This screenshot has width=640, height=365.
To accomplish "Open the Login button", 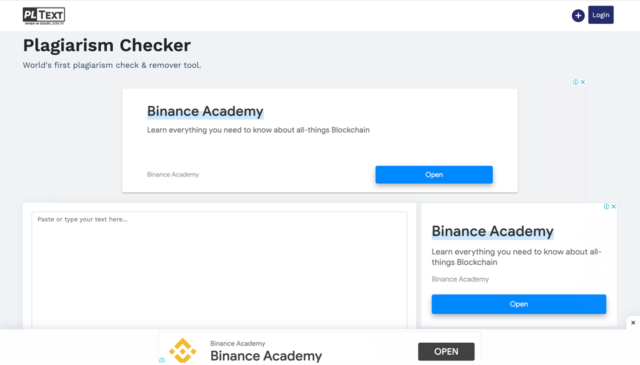I will [600, 15].
